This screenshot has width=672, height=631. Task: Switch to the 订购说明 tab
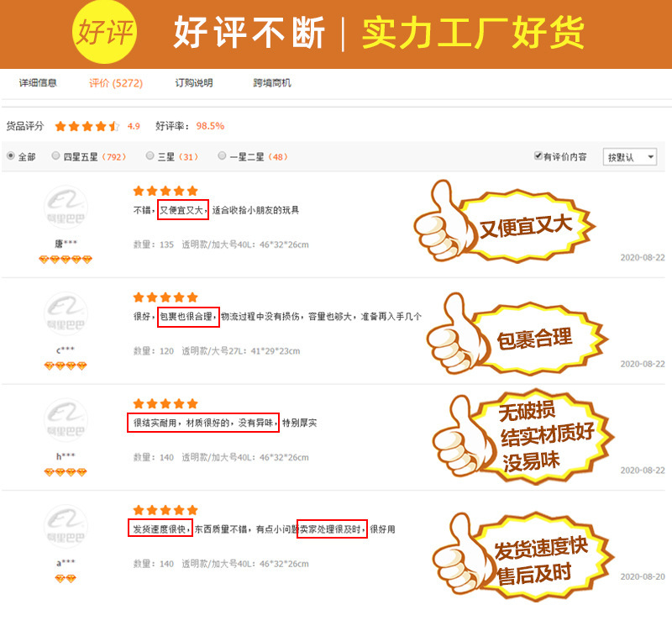tap(194, 82)
